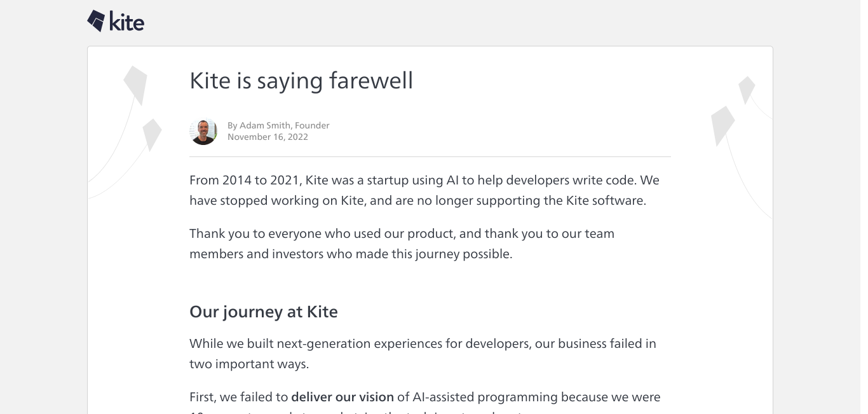The image size is (868, 414).
Task: Click the small kite decoration on right
Action: point(747,90)
